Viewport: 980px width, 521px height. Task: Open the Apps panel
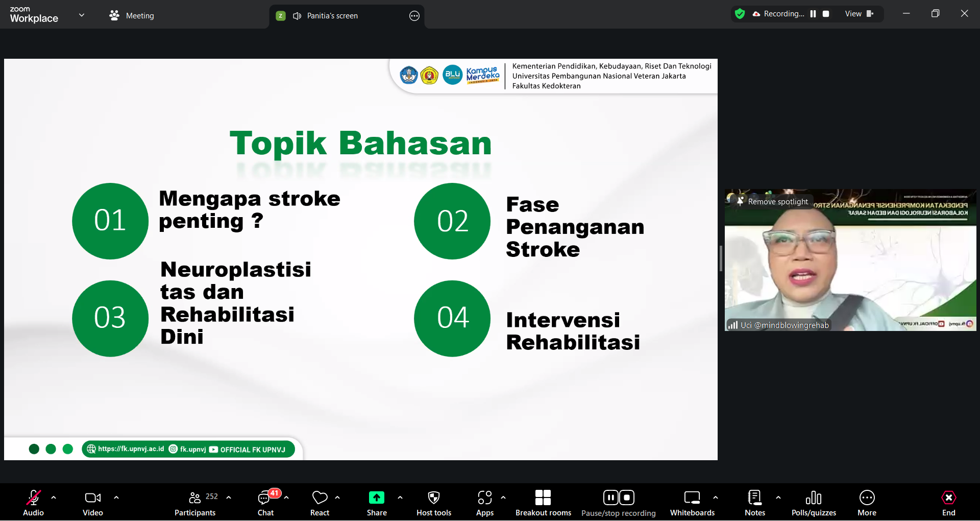click(484, 503)
